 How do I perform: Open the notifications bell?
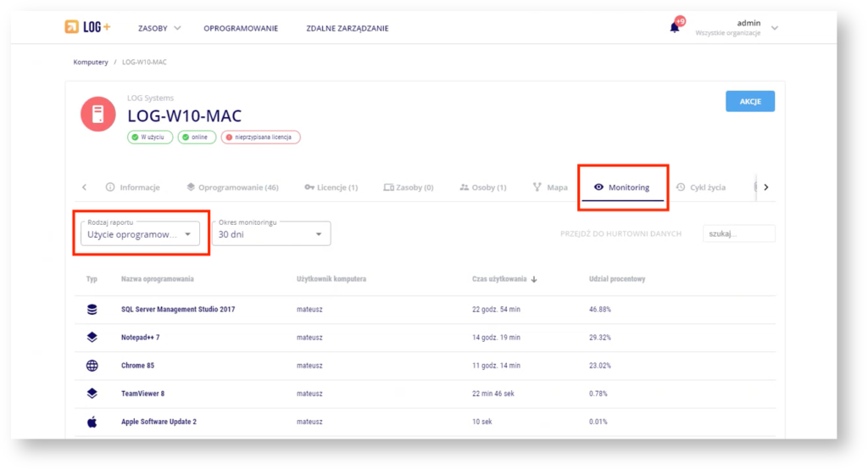[674, 28]
